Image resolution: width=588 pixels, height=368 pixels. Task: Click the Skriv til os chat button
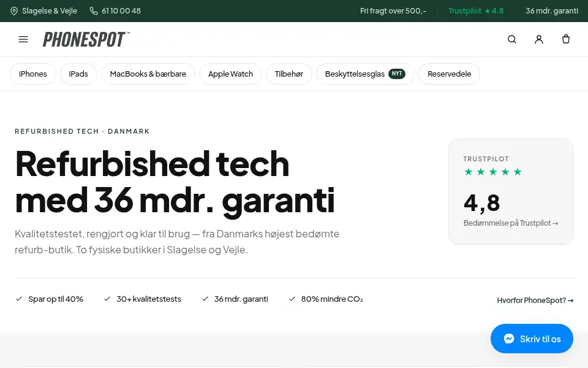click(532, 339)
